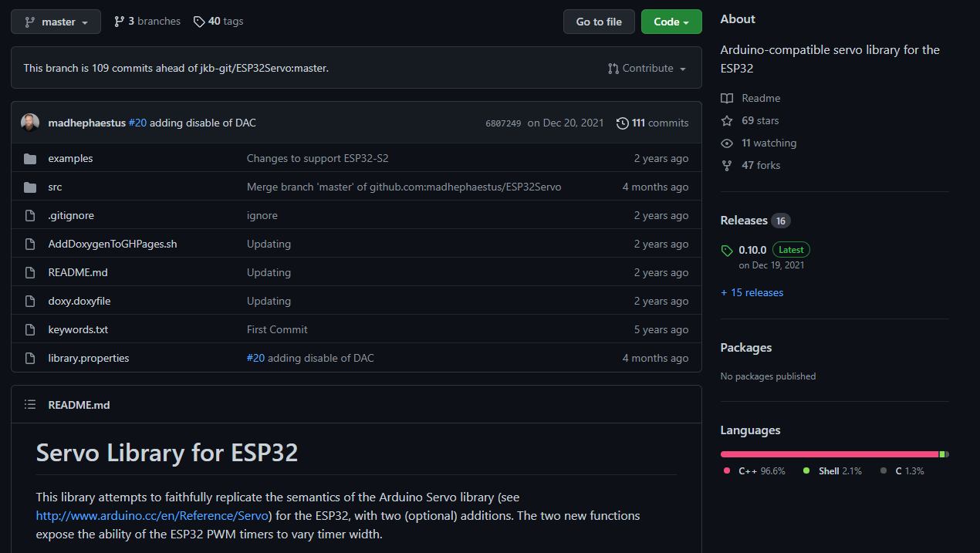Click the star icon beside 69 stars
980x553 pixels.
[x=727, y=120]
